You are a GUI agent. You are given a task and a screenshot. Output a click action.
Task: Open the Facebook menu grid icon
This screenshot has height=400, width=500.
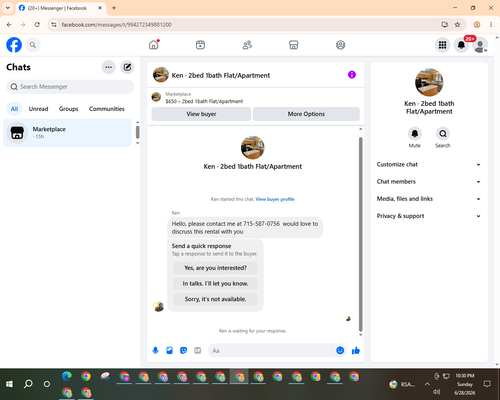coord(442,45)
